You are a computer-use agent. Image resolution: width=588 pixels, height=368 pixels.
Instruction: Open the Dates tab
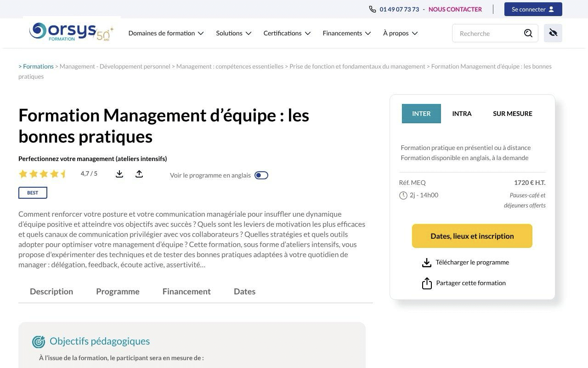(244, 291)
